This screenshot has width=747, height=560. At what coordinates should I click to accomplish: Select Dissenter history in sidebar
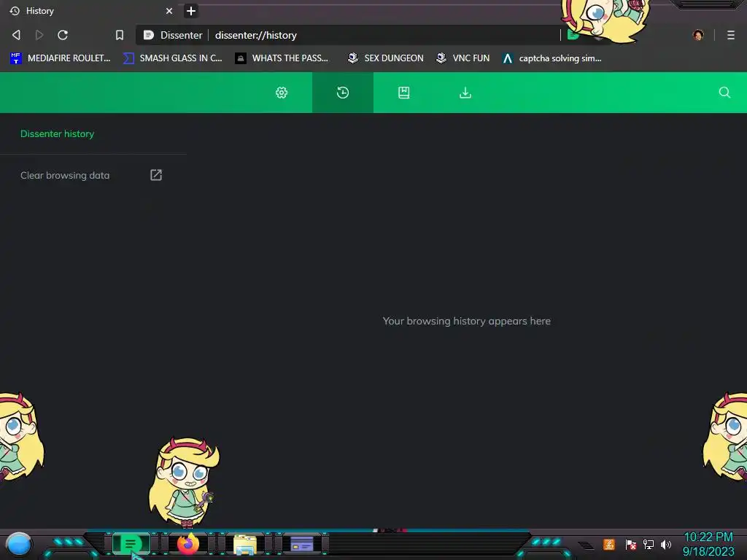57,134
